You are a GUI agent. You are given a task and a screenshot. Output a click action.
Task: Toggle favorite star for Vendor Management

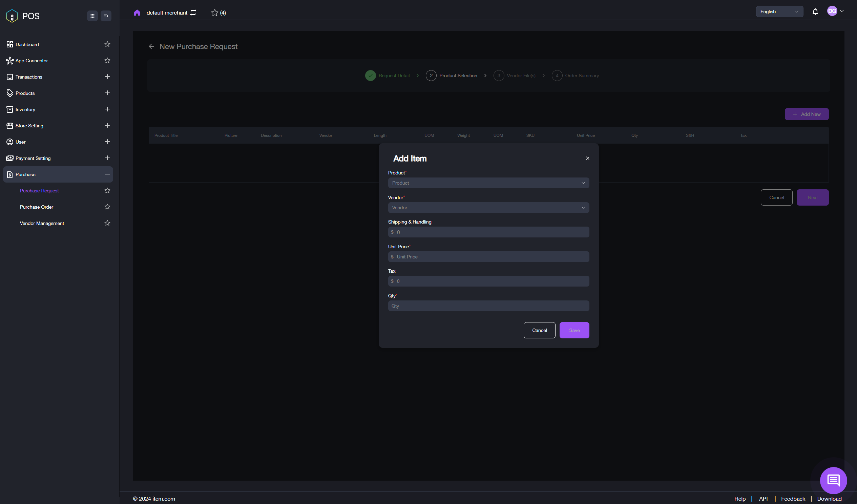point(107,223)
